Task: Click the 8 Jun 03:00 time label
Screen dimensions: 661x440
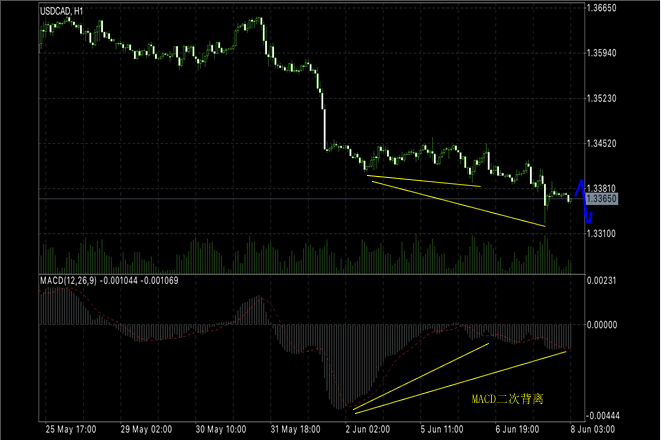Action: click(593, 429)
